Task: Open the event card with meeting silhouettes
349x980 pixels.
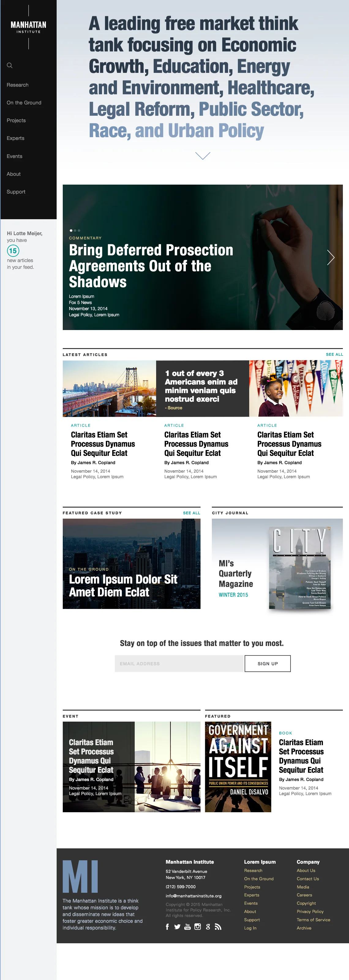Action: point(132,767)
